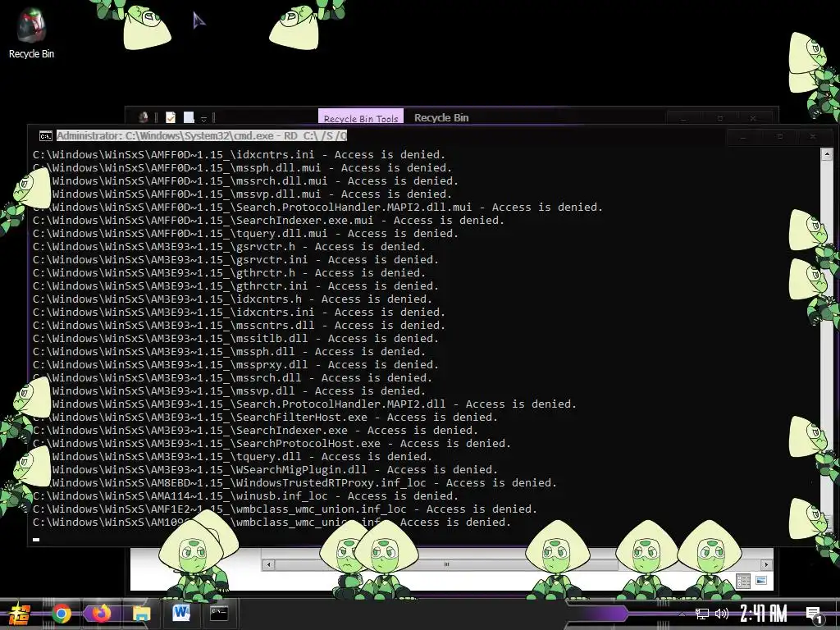Image resolution: width=840 pixels, height=630 pixels.
Task: Select the Command Prompt taskbar icon
Action: tap(219, 614)
